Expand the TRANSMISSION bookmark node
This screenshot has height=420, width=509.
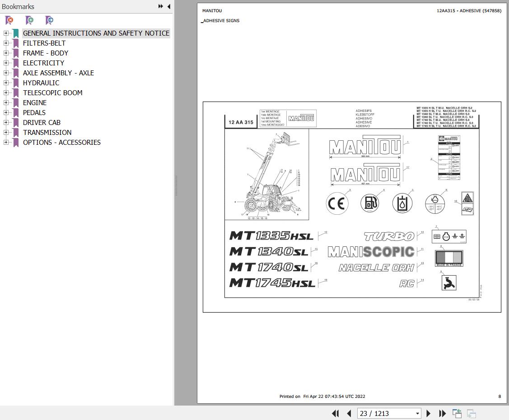point(5,132)
